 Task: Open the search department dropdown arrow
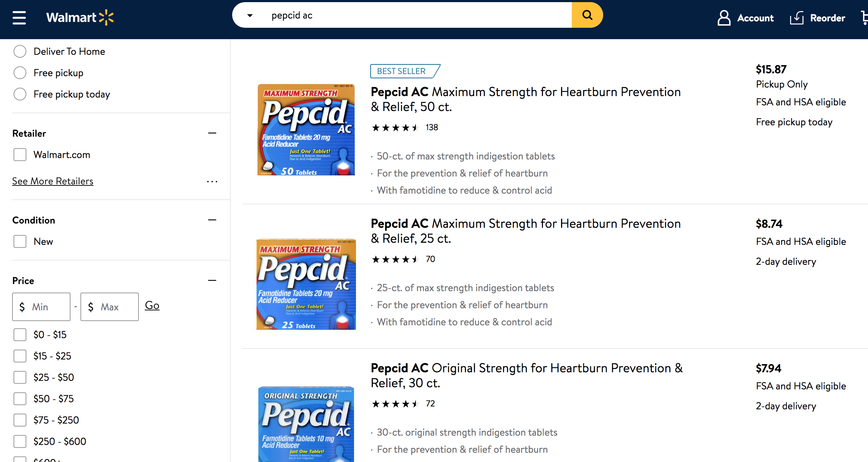250,15
